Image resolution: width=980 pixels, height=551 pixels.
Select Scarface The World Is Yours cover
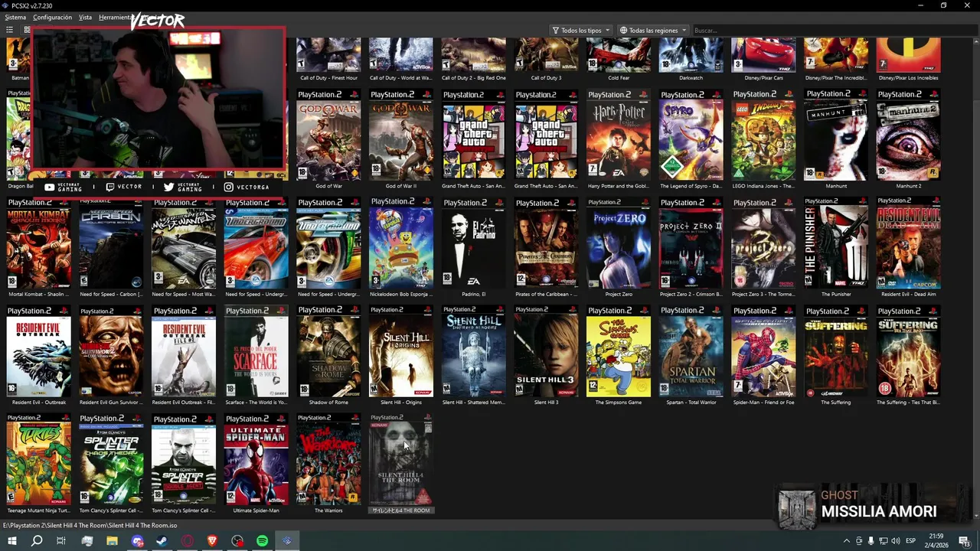pos(256,351)
